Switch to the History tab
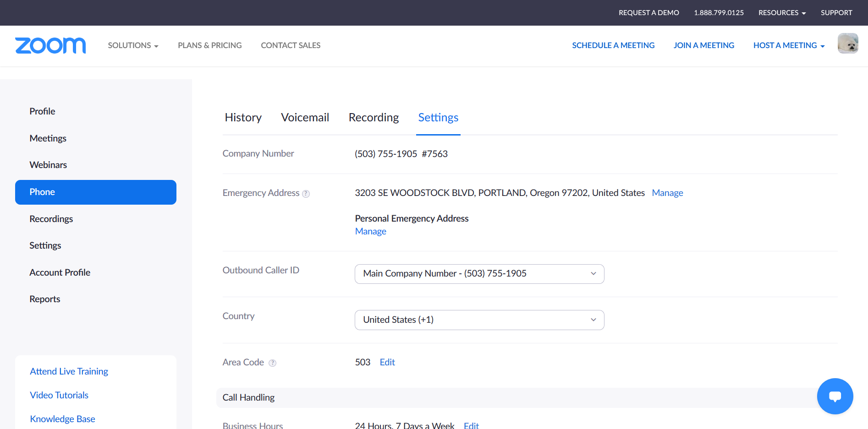Image resolution: width=868 pixels, height=429 pixels. 243,118
